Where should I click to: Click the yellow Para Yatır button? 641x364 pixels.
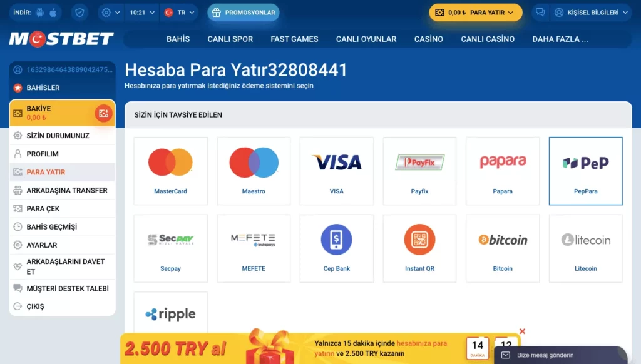coord(476,13)
